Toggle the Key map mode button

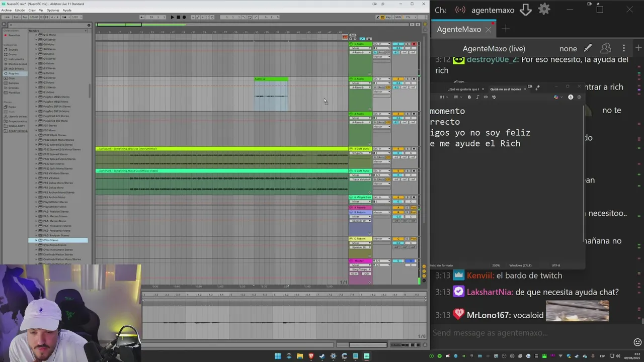click(x=388, y=17)
